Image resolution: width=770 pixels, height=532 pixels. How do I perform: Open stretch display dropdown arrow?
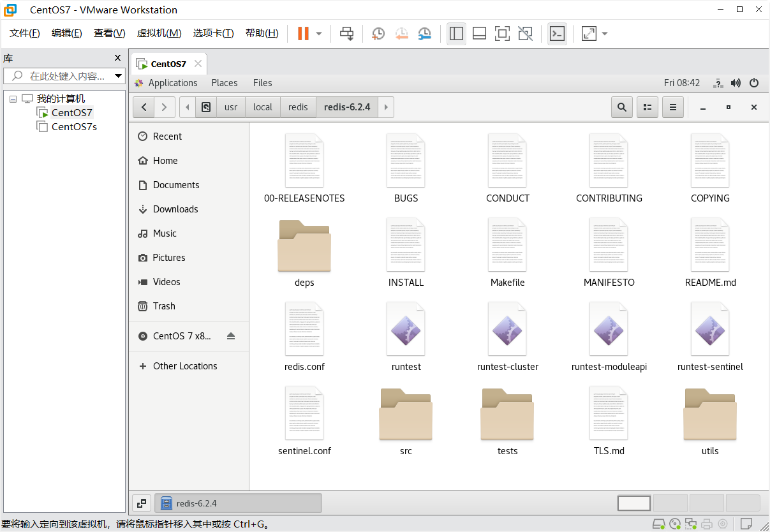(605, 33)
